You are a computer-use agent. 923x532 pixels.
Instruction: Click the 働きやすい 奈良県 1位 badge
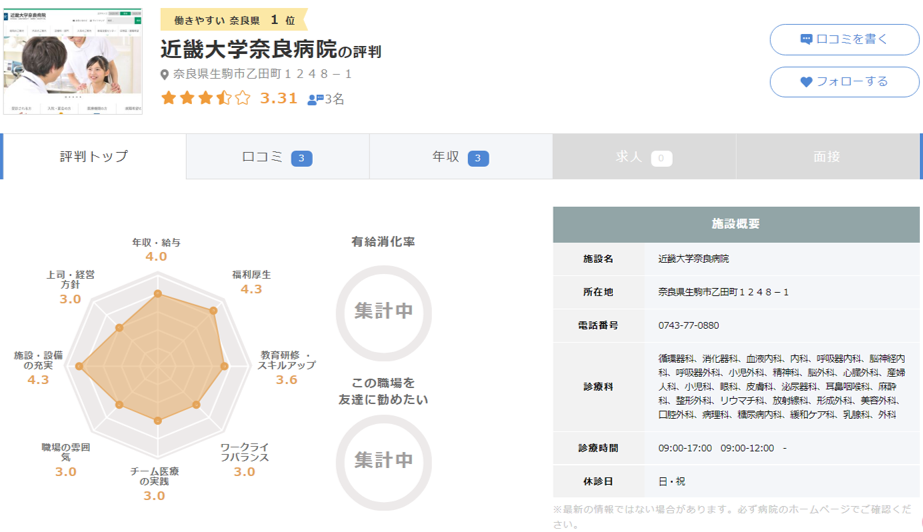pos(234,20)
